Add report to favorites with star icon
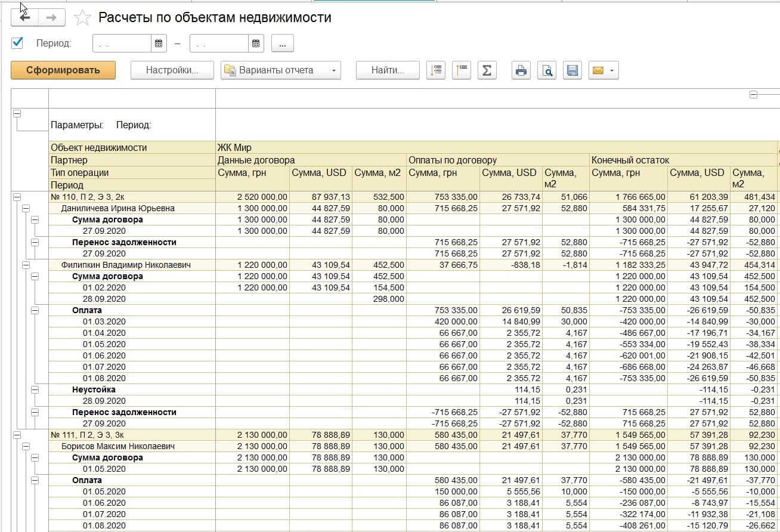Image resolution: width=780 pixels, height=532 pixels. (82, 18)
